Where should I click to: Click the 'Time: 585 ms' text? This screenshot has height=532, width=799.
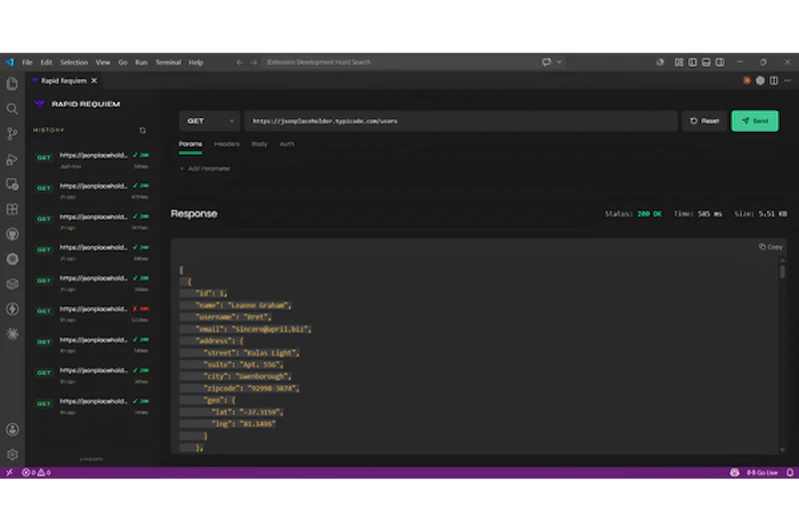(x=697, y=214)
